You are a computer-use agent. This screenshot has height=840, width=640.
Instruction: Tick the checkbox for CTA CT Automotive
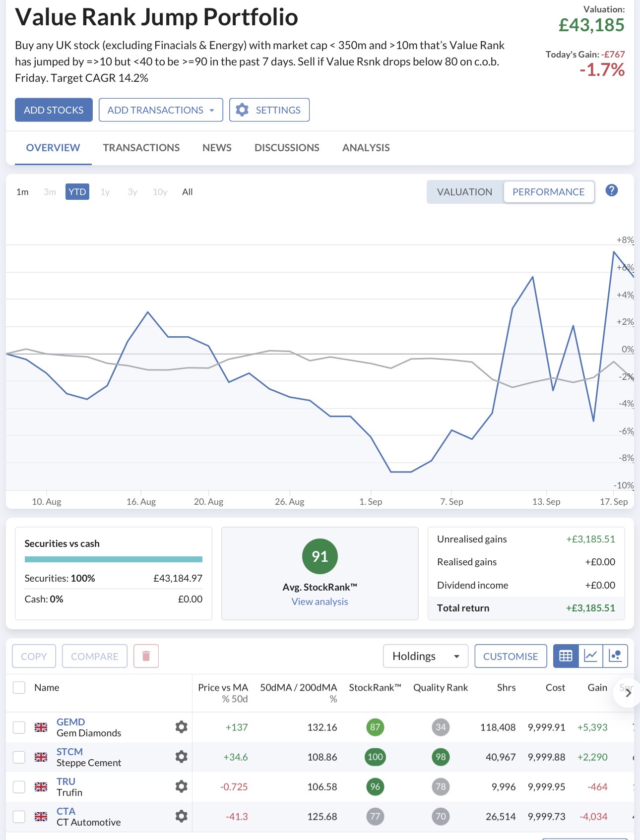[x=19, y=816]
